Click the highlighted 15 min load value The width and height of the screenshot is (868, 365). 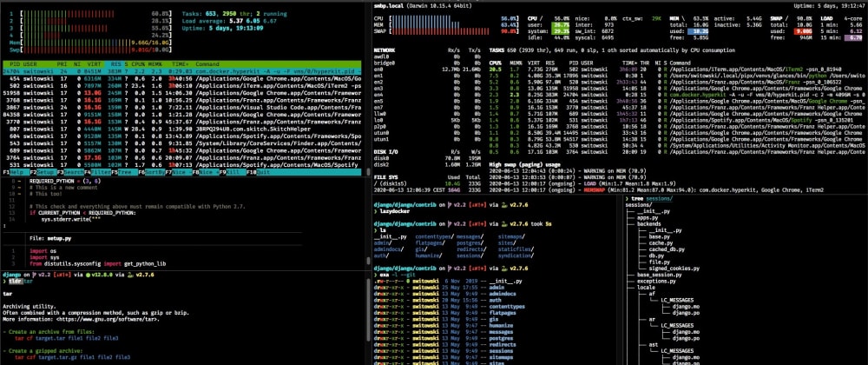point(855,38)
